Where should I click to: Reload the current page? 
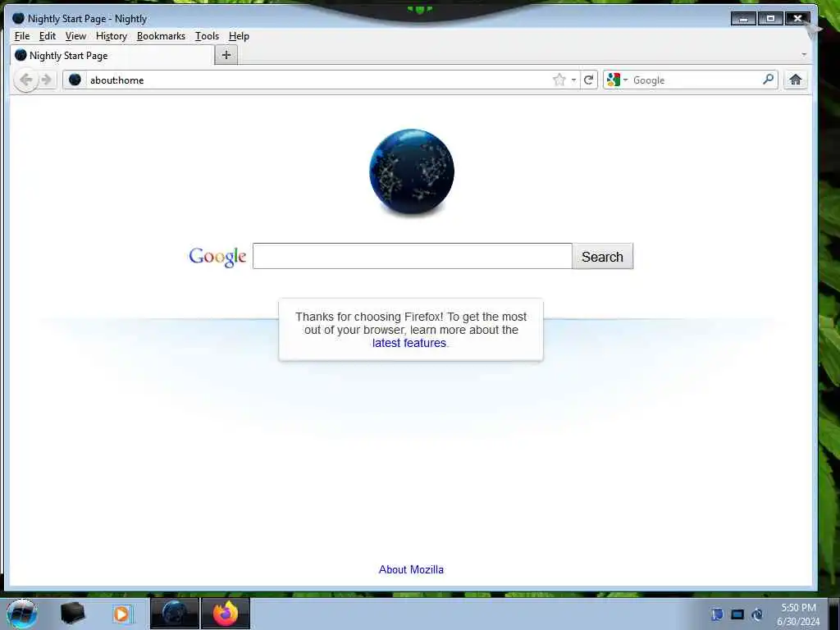[589, 80]
